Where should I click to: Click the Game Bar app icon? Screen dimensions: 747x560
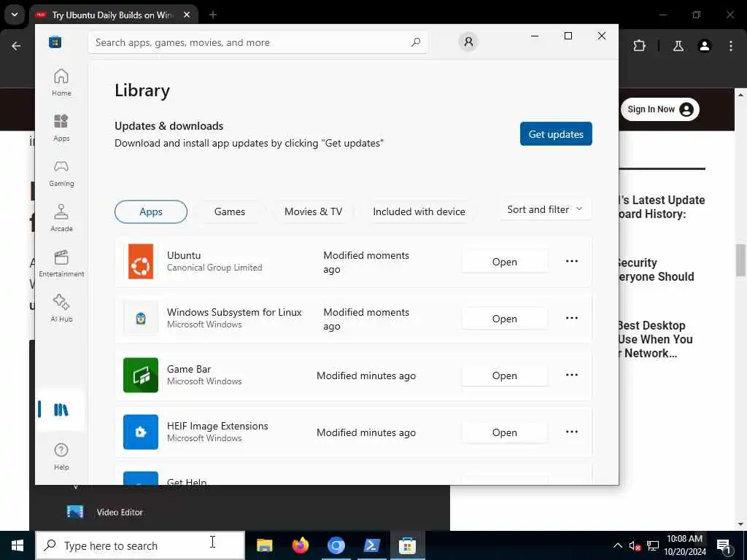[x=141, y=376]
